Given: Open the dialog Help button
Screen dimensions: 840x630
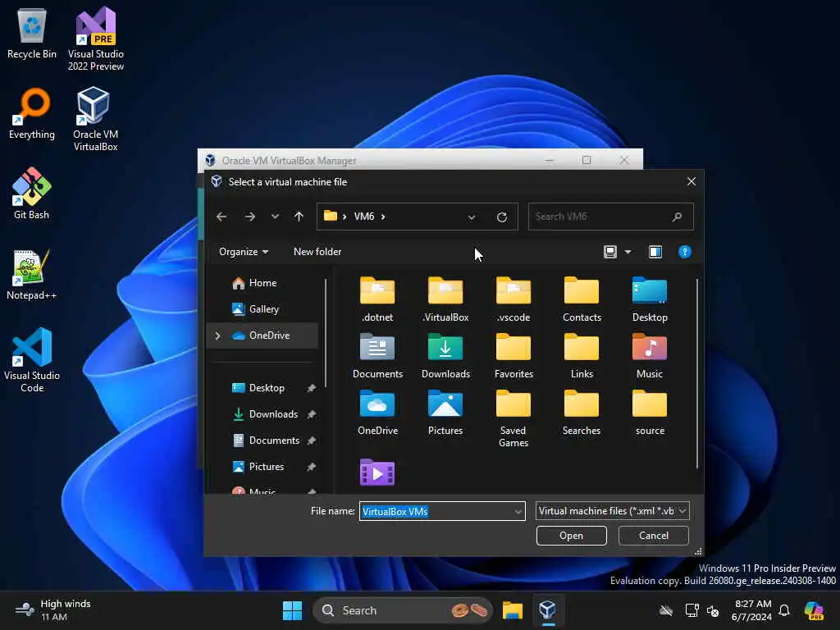Looking at the screenshot, I should click(685, 252).
